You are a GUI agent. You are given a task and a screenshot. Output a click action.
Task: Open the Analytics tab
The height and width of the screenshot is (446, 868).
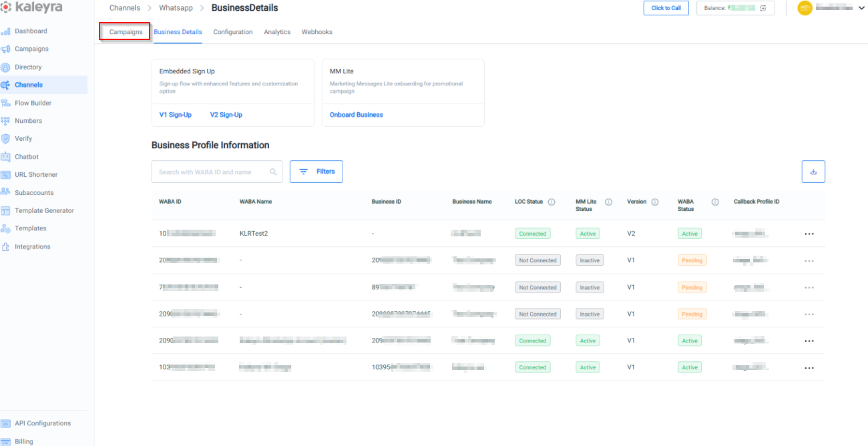pyautogui.click(x=277, y=32)
